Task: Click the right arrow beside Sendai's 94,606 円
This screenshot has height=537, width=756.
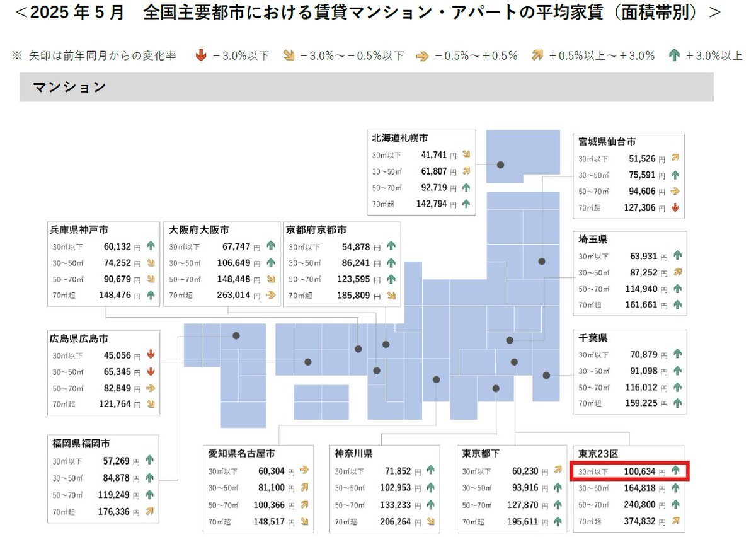Action: [675, 191]
